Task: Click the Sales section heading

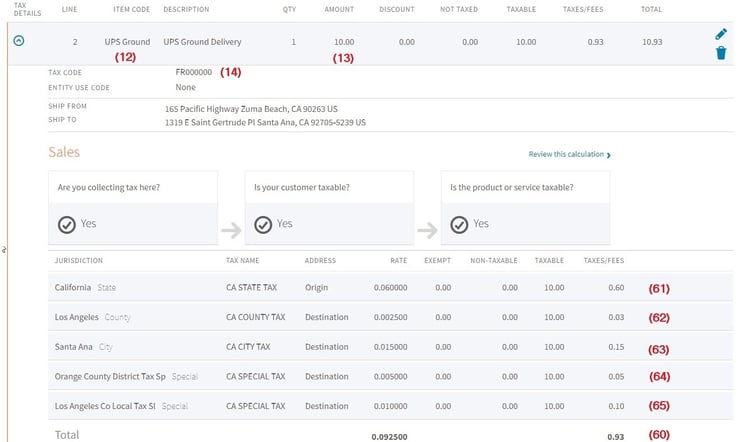Action: pos(64,152)
